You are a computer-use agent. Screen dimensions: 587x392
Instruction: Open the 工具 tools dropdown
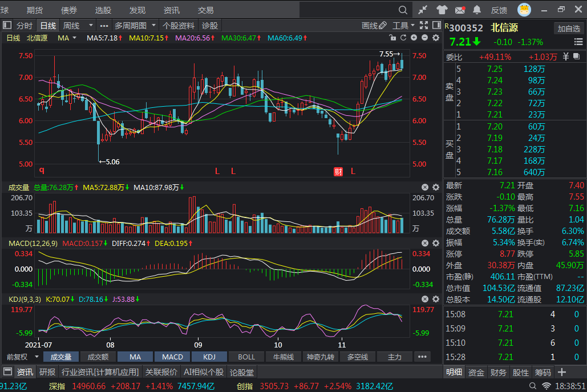point(404,26)
